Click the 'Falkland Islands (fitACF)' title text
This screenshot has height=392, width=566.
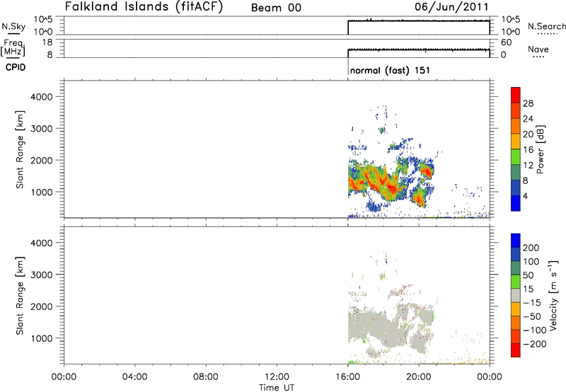[144, 7]
